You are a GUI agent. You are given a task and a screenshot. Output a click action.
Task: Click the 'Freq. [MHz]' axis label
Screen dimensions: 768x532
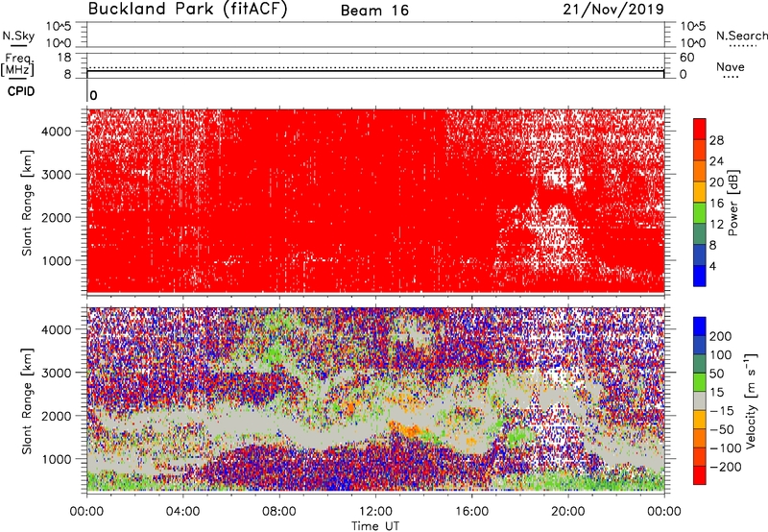click(x=18, y=64)
